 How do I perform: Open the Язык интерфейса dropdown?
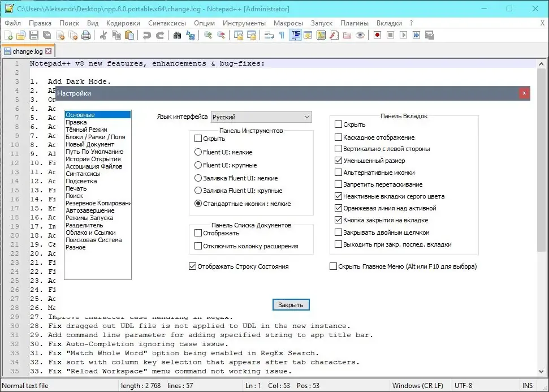261,117
